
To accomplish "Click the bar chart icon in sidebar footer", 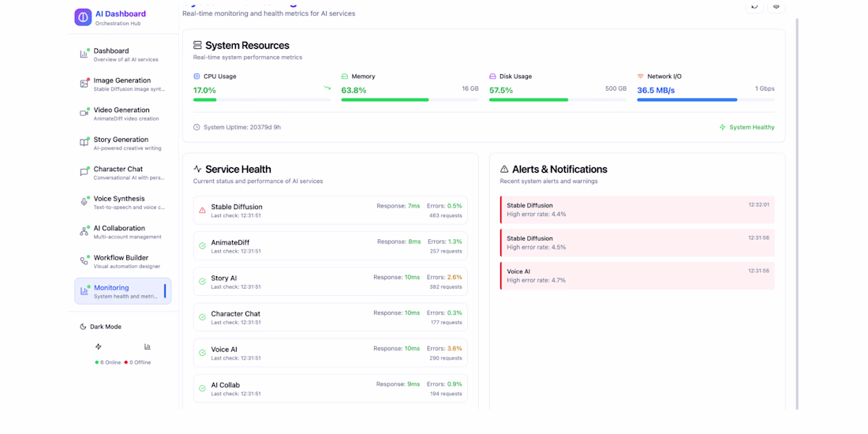I will click(148, 346).
